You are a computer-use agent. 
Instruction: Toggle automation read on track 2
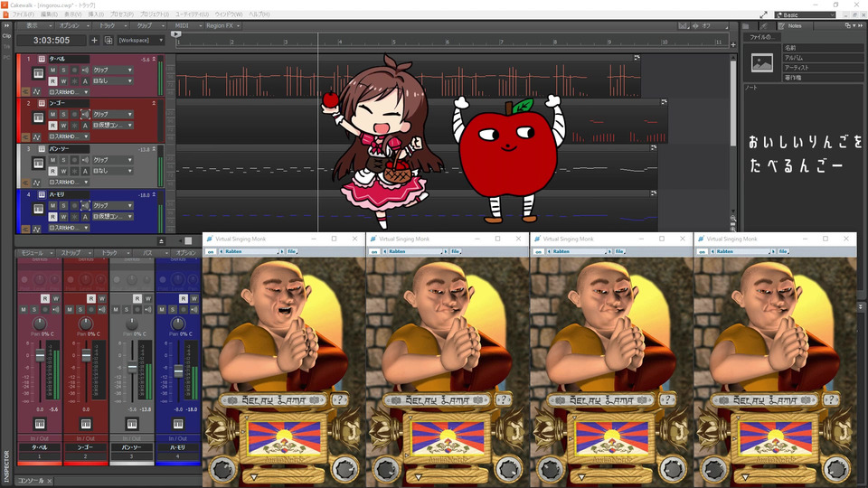coord(52,126)
